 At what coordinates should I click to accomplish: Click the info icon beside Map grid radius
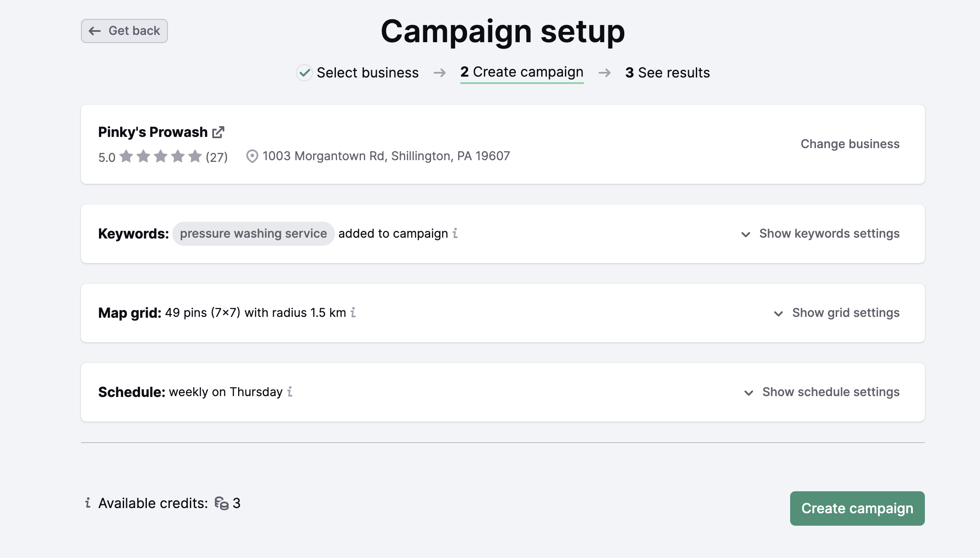pos(353,313)
